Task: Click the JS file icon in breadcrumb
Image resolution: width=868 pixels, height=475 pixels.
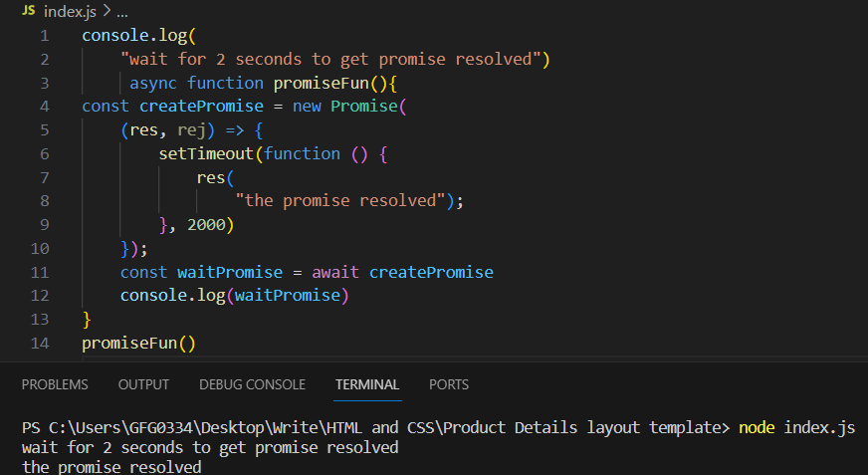Action: pos(28,12)
